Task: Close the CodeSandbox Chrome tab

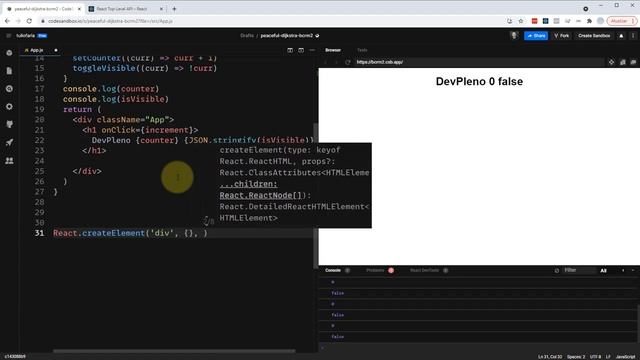Action: (x=79, y=9)
